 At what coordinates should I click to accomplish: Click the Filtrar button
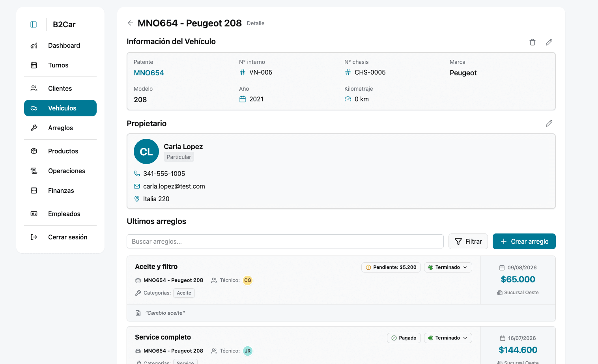[468, 241]
